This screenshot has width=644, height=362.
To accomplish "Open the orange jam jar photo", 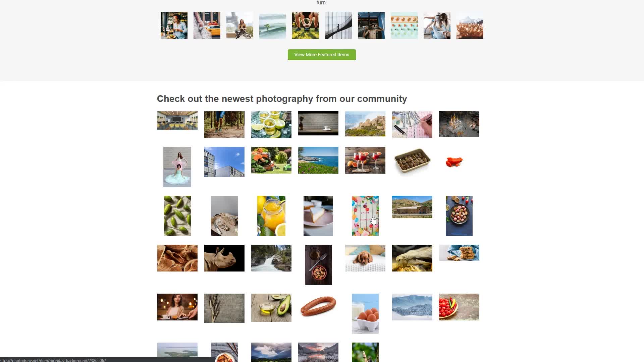I will pos(271,216).
